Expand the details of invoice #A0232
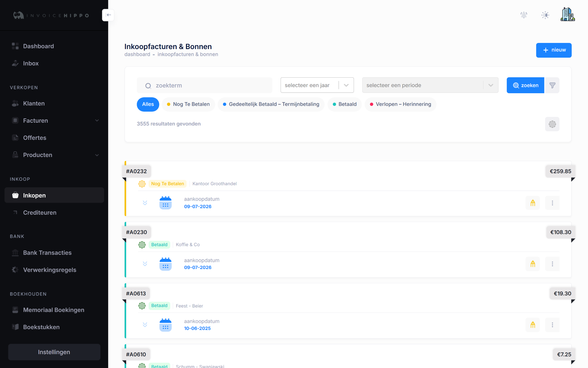The width and height of the screenshot is (588, 368). 145,203
